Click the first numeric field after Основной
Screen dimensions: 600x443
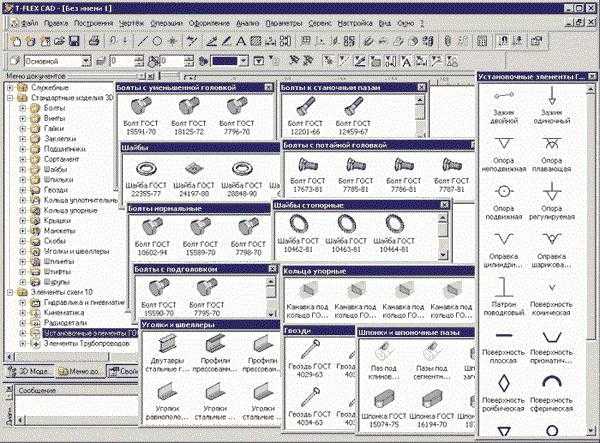[x=122, y=61]
